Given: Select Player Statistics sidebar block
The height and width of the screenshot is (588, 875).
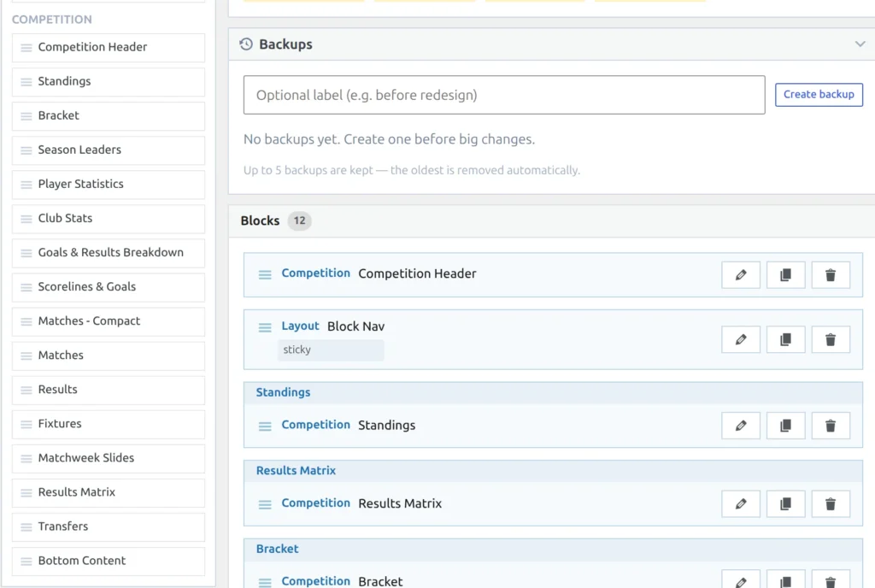Looking at the screenshot, I should (x=109, y=184).
